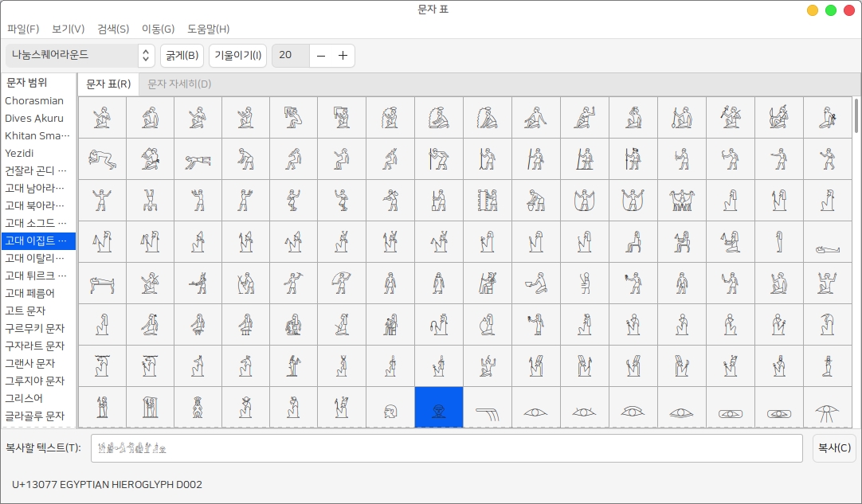The height and width of the screenshot is (504, 862).
Task: Open the 보기(V) menu
Action: [69, 29]
